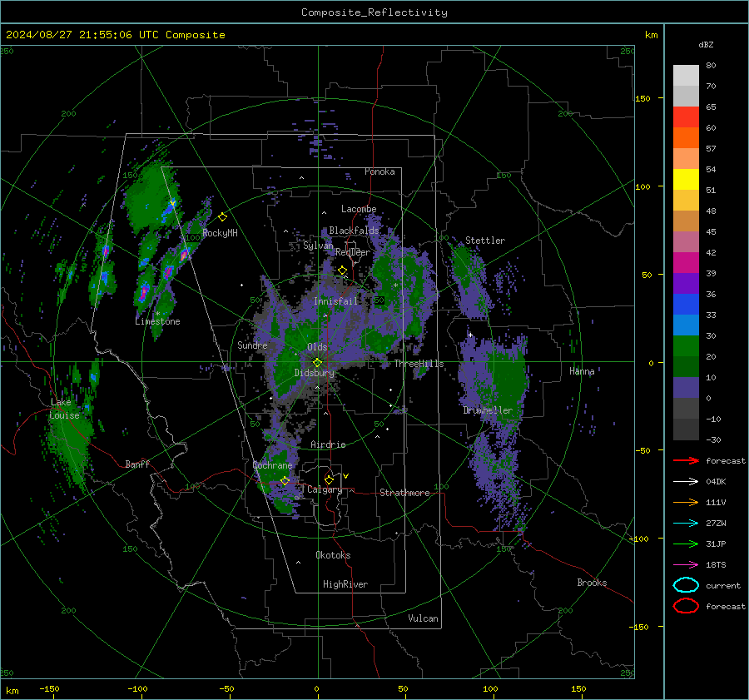749x700 pixels.
Task: Click the Limestone label
Action: click(157, 321)
